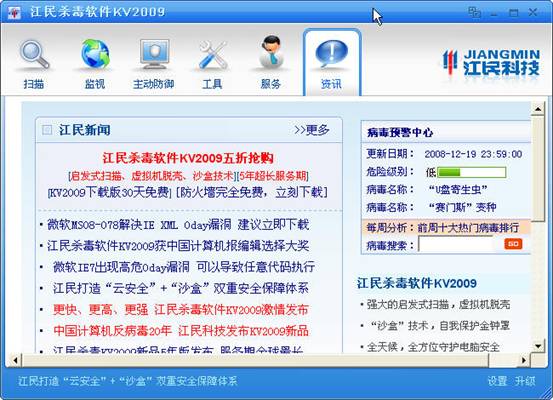The width and height of the screenshot is (553, 400).
Task: Open news 微软IE7出现高危0day漏洞
Action: point(183,267)
